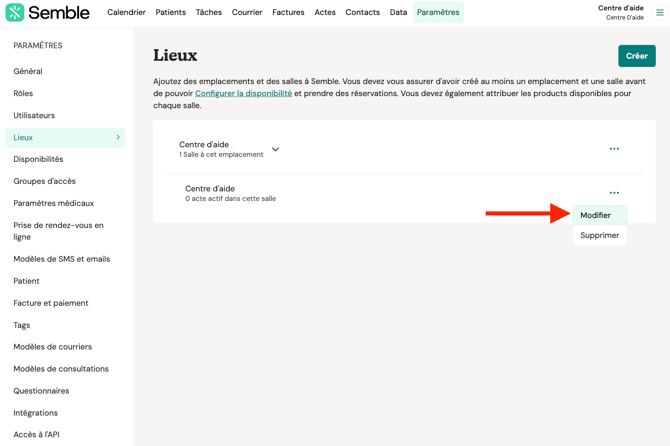This screenshot has width=670, height=446.
Task: Select Utilisateurs in the settings sidebar
Action: coord(34,115)
